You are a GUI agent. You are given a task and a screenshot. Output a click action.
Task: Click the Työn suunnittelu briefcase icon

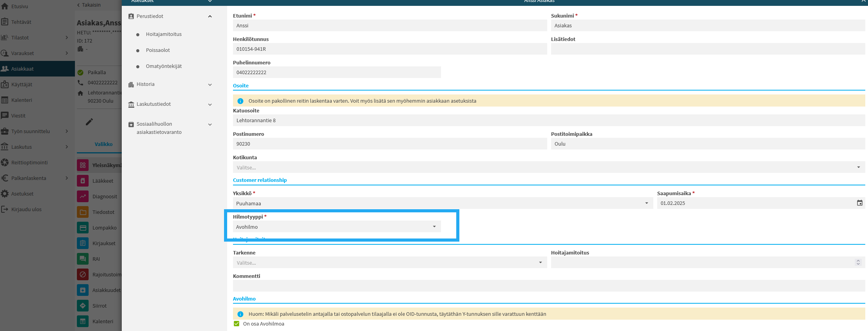coord(5,131)
